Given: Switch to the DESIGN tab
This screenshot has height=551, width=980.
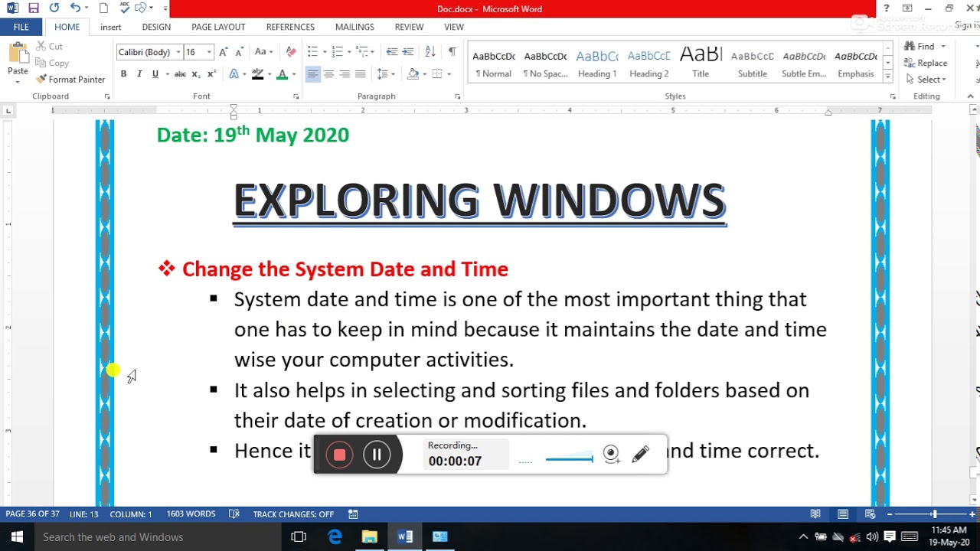Looking at the screenshot, I should (x=156, y=27).
